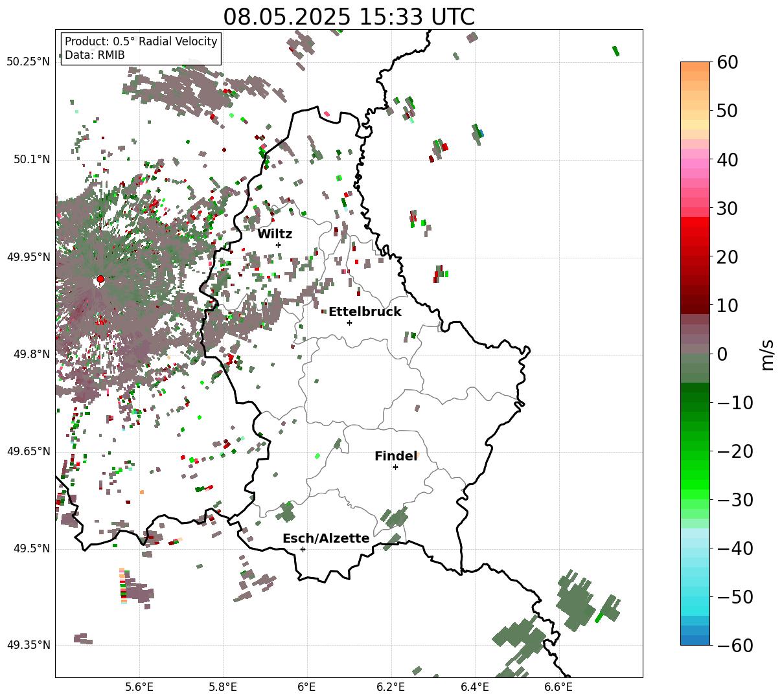782x700 pixels.
Task: Click the Findel station cross marker
Action: tap(395, 467)
